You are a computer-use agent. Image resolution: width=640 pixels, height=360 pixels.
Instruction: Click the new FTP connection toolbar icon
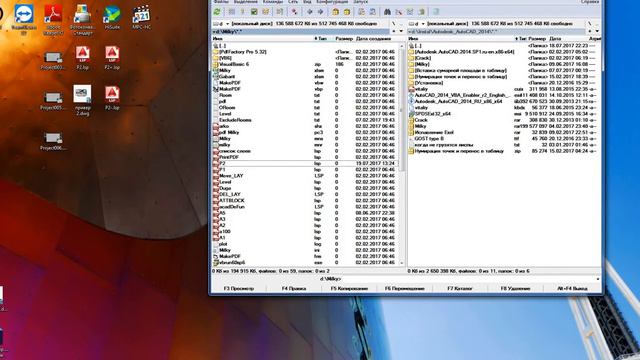point(373,12)
